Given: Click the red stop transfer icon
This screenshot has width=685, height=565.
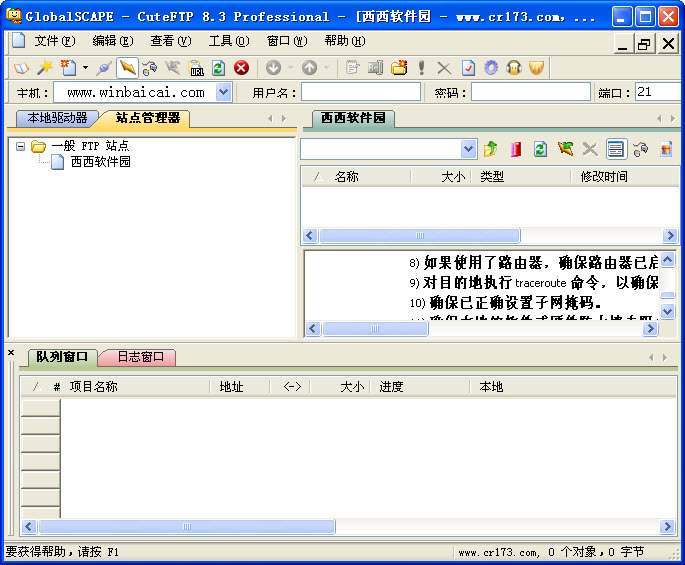Looking at the screenshot, I should 241,68.
